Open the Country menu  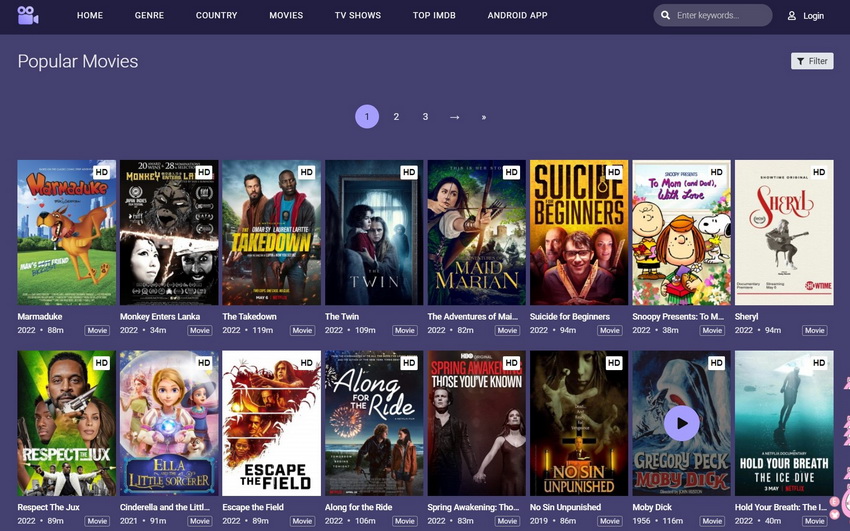click(216, 16)
